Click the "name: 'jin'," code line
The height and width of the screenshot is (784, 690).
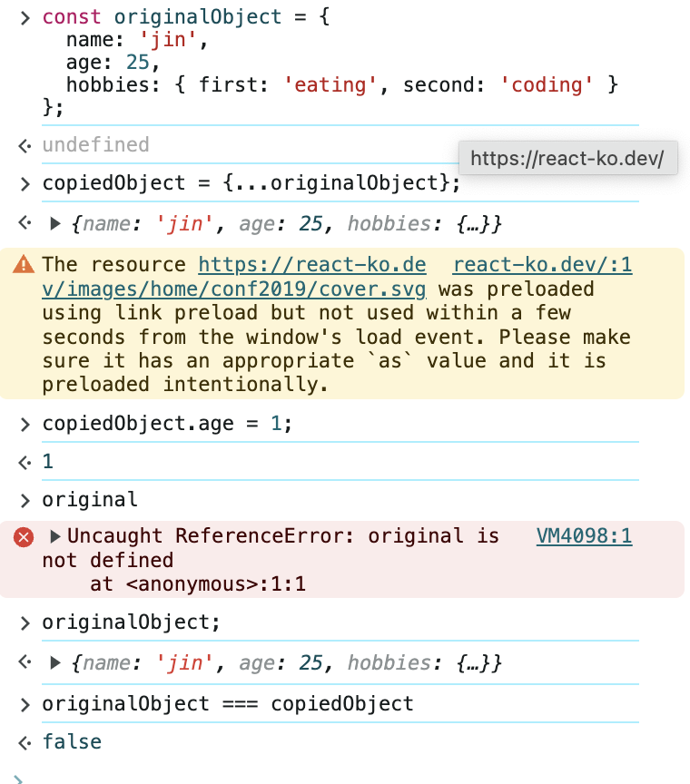coord(137,40)
